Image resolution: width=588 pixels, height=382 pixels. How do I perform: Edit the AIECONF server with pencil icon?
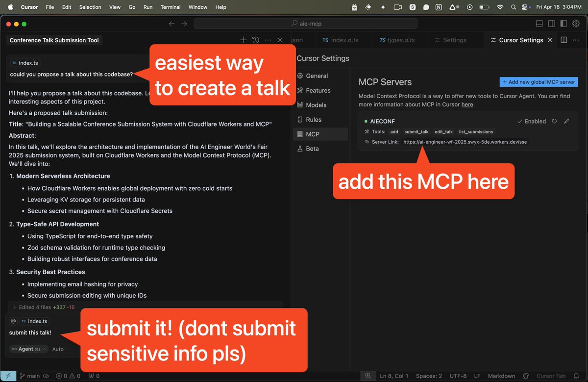click(566, 121)
